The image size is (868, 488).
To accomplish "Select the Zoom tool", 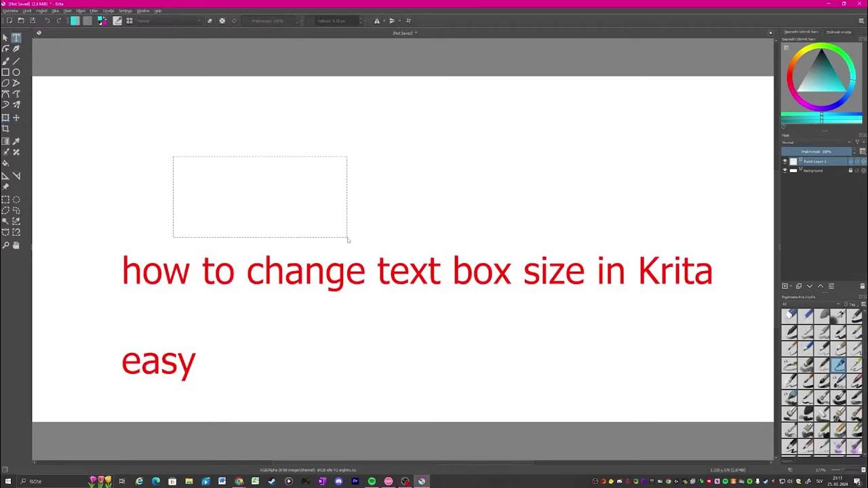I will [x=5, y=245].
